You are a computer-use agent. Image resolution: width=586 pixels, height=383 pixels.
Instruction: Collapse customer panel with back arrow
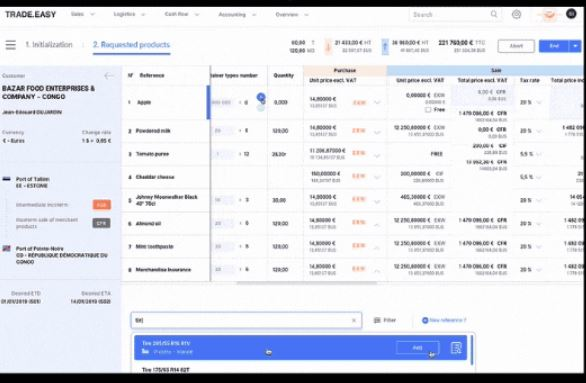pyautogui.click(x=108, y=76)
